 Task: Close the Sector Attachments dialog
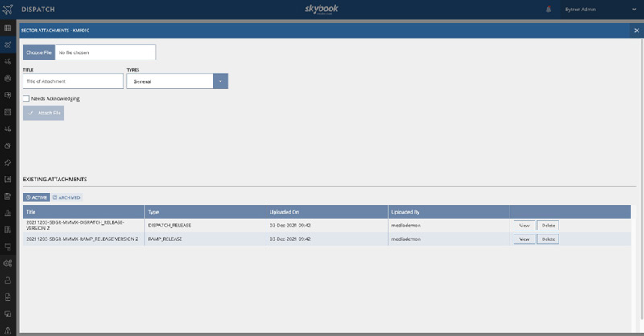click(636, 31)
